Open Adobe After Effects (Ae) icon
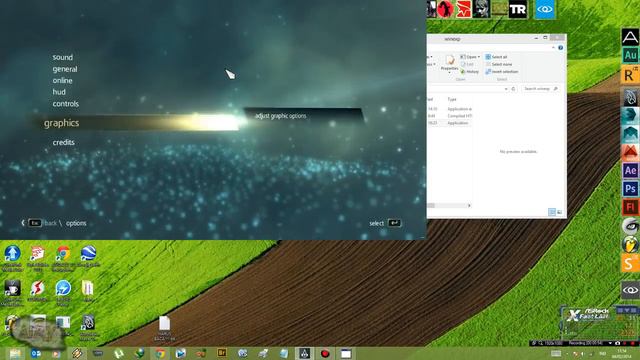 [630, 171]
